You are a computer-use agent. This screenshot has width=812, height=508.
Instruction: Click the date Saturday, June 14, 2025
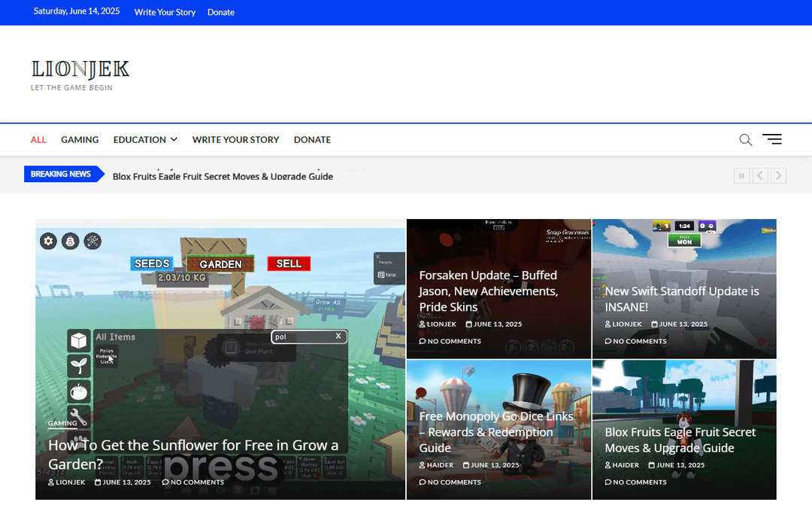tap(77, 11)
